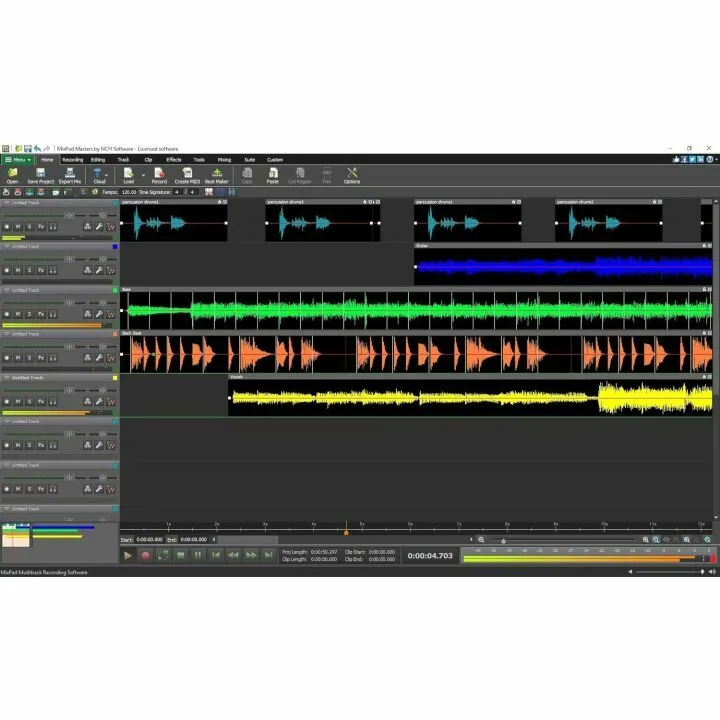Switch to the Mixing tab
720x720 pixels.
224,160
